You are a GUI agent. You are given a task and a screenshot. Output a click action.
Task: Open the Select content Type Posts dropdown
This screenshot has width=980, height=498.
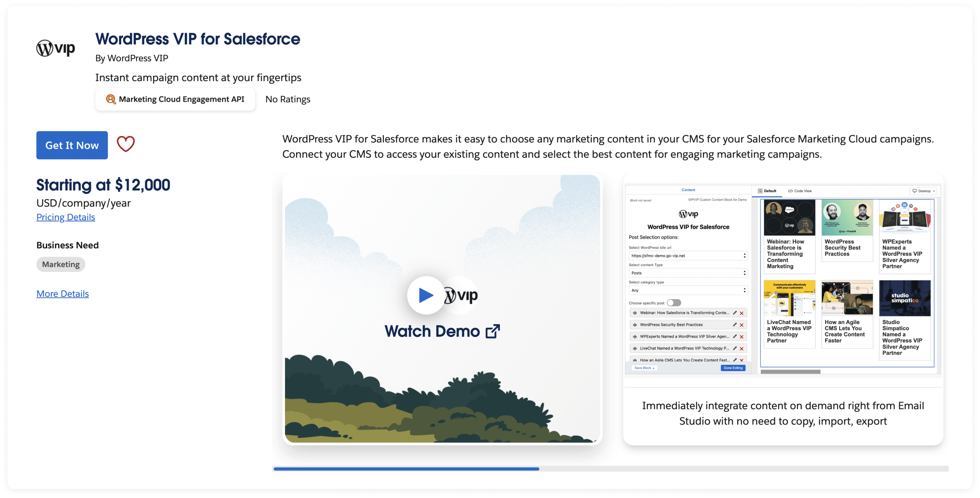(688, 273)
